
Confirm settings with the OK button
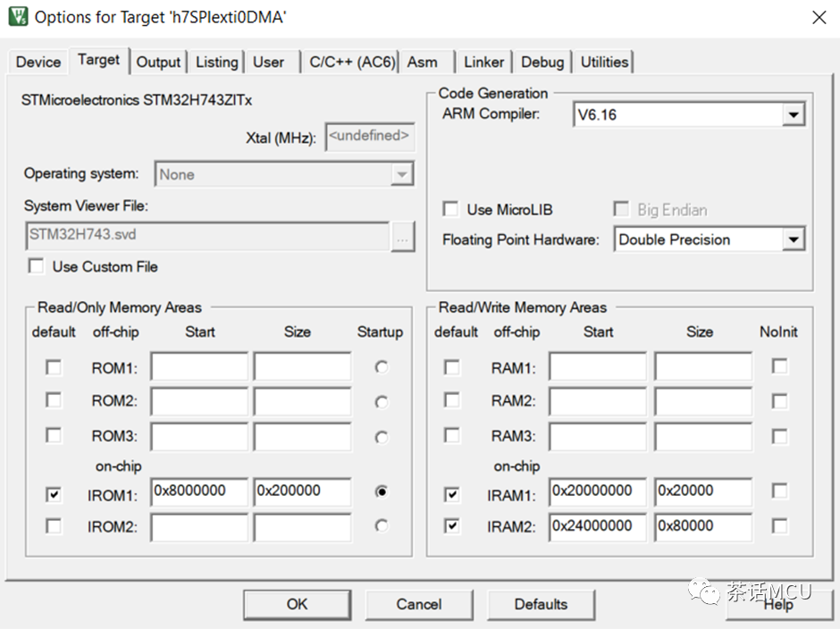tap(298, 604)
